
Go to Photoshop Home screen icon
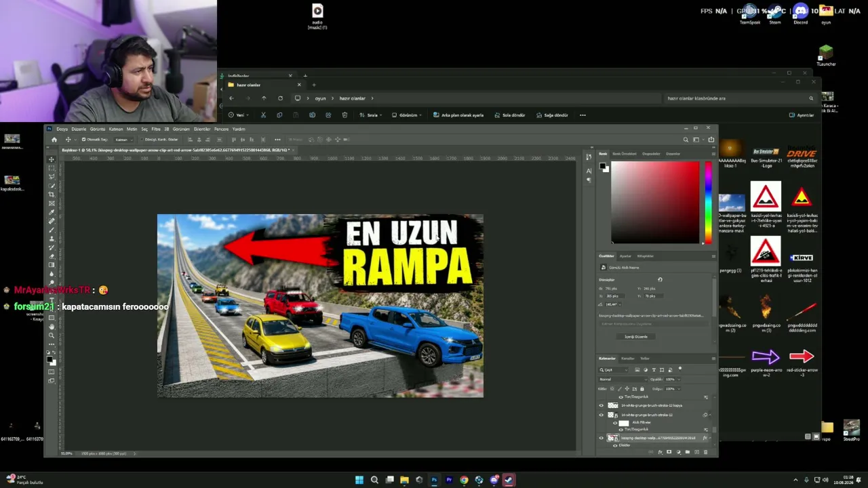pos(54,140)
